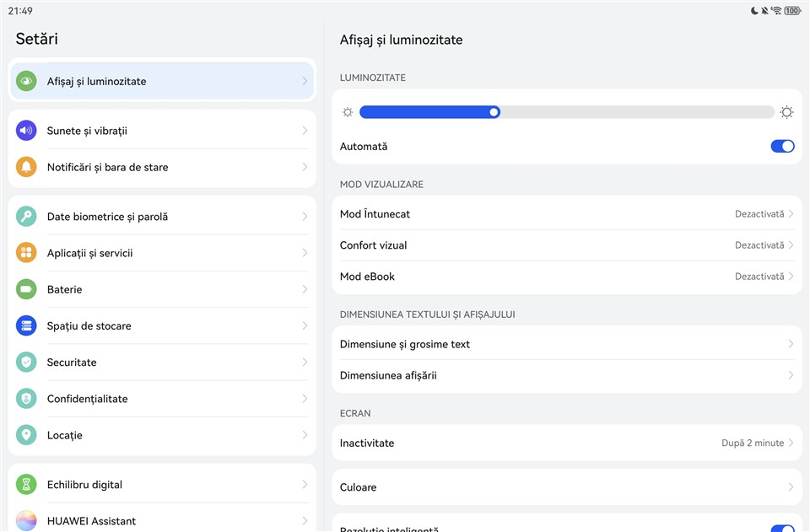Click the speaker icon for Sunete și vibrații

[x=26, y=131]
